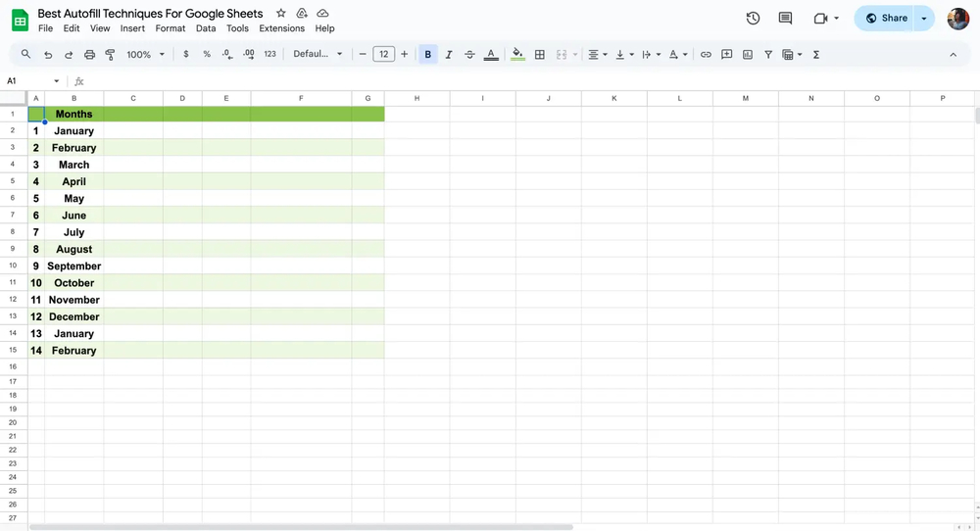Expand the font family dropdown
This screenshot has height=531, width=980.
(x=318, y=55)
